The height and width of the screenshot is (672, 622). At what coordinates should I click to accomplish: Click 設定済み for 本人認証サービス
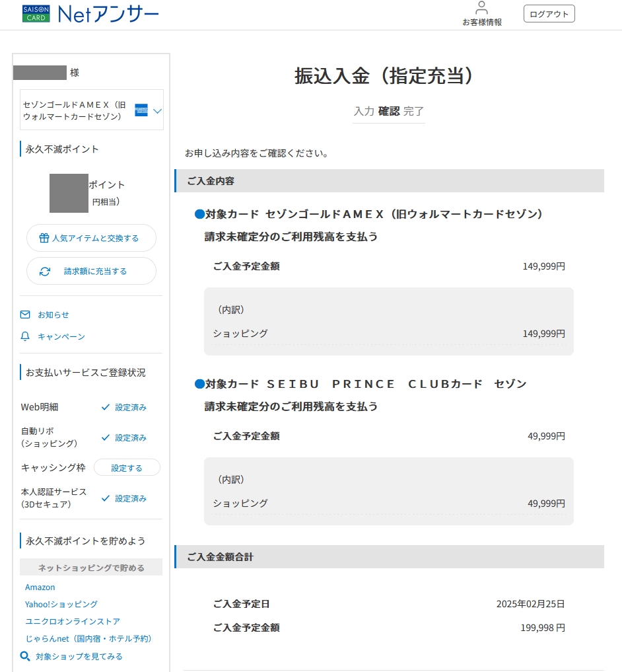(131, 498)
